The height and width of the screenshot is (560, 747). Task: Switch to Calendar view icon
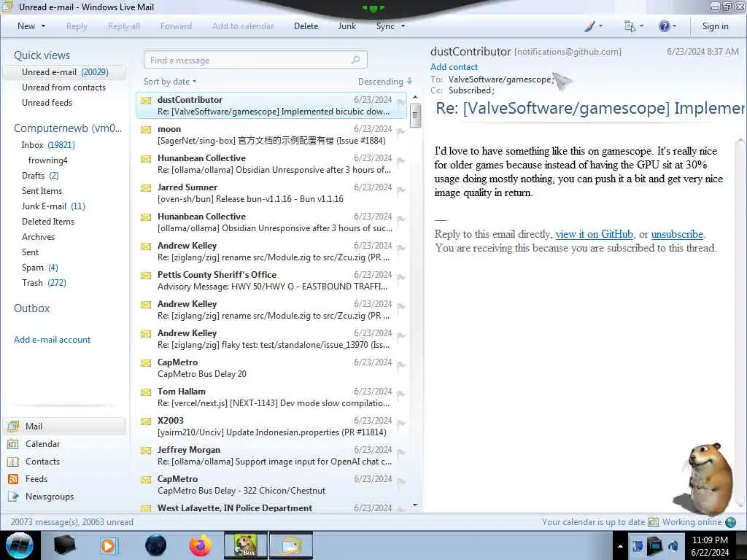[13, 444]
